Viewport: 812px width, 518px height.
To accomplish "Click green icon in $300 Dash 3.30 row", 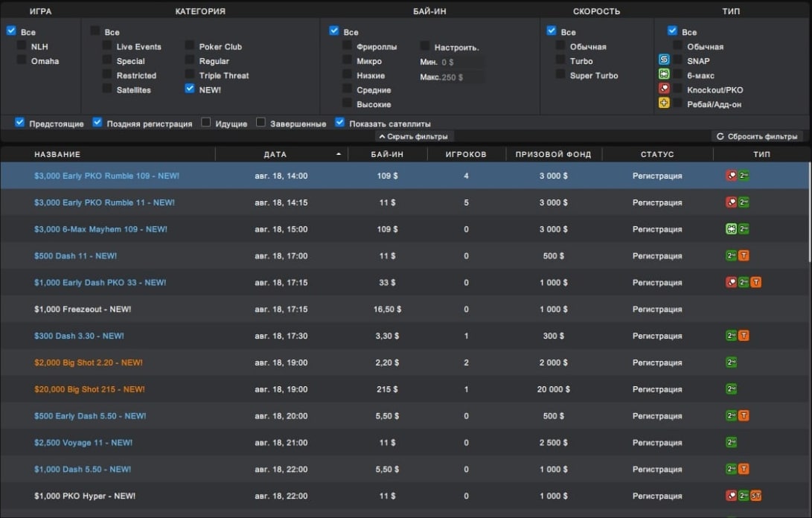I will click(x=731, y=336).
